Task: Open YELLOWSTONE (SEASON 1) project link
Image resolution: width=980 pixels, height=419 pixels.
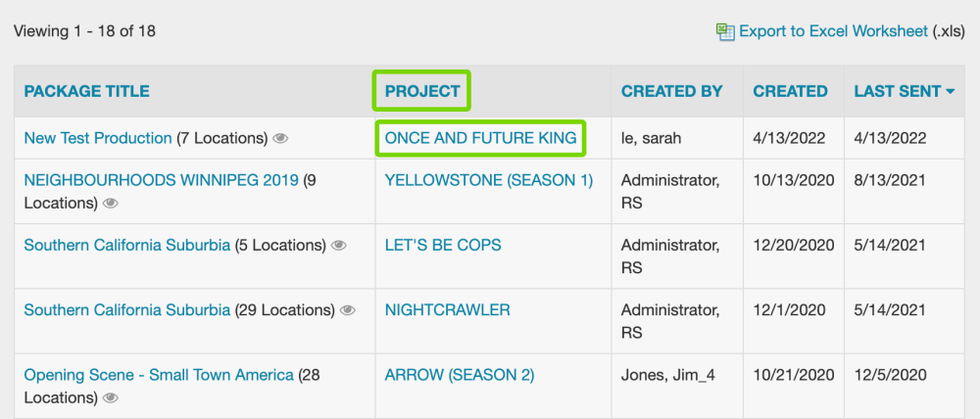Action: 489,180
